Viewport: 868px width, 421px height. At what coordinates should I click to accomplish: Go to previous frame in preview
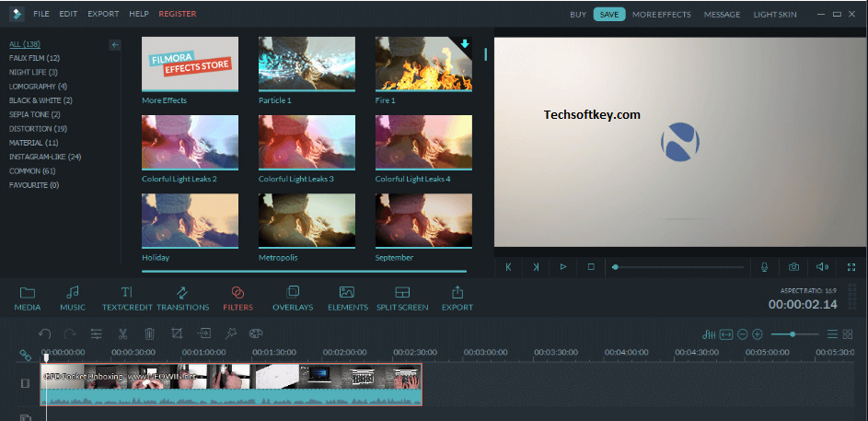(508, 267)
